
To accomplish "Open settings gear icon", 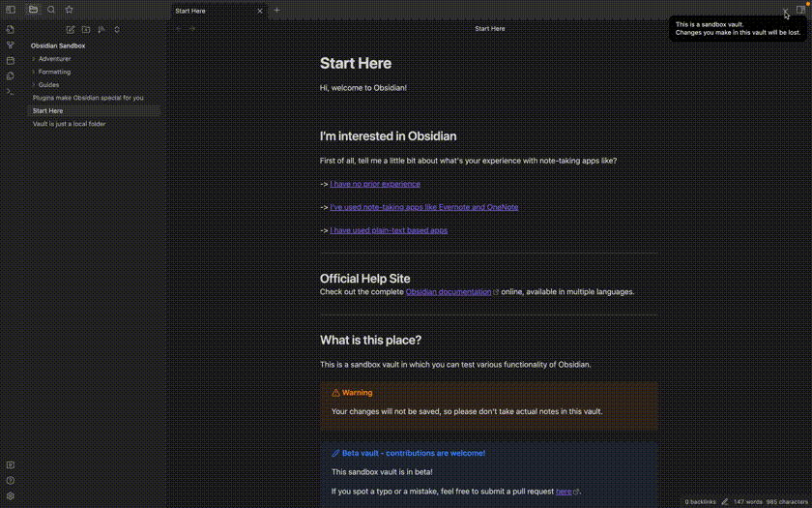I will tap(11, 496).
